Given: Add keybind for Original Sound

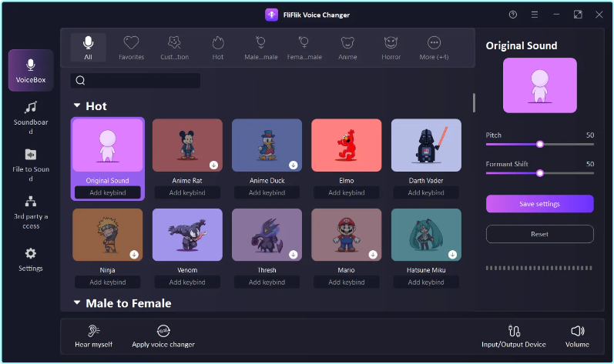Looking at the screenshot, I should pyautogui.click(x=108, y=192).
